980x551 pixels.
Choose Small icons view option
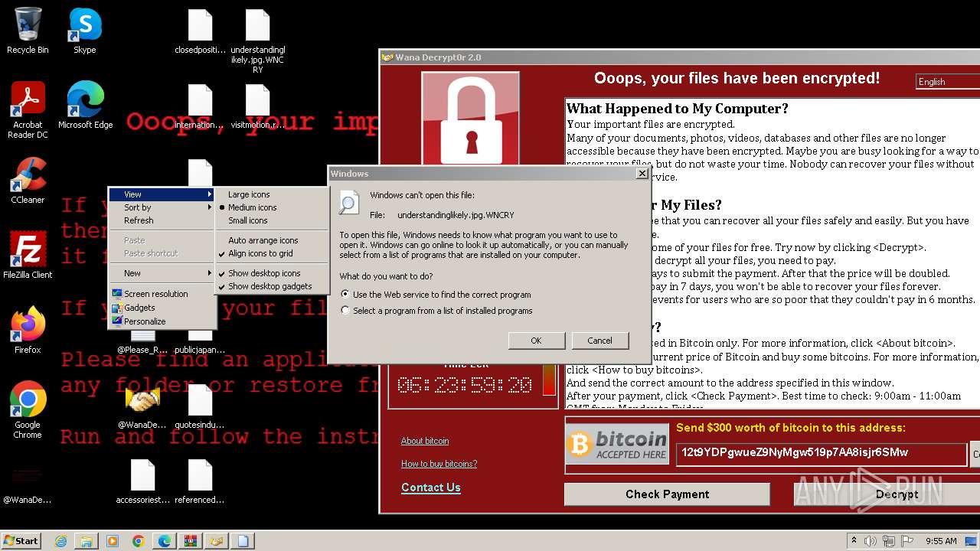pos(272,220)
